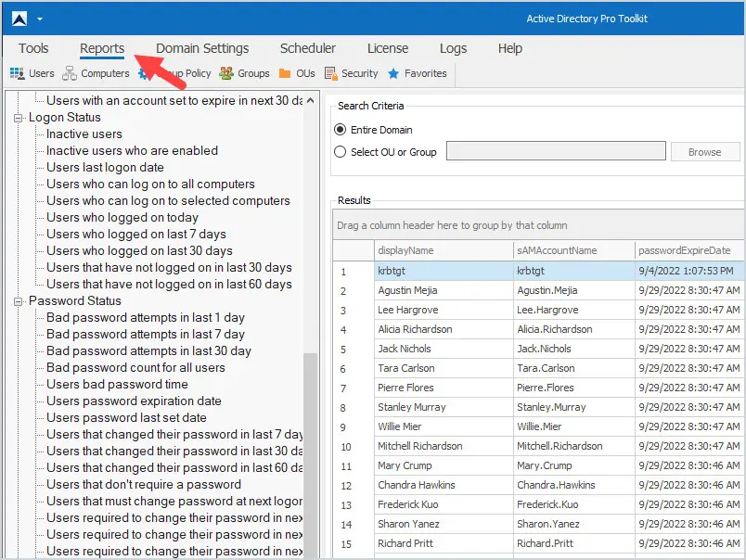Select 'Users that have not logged on in last 30 days'
Viewport: 746px width, 560px height.
(x=170, y=267)
